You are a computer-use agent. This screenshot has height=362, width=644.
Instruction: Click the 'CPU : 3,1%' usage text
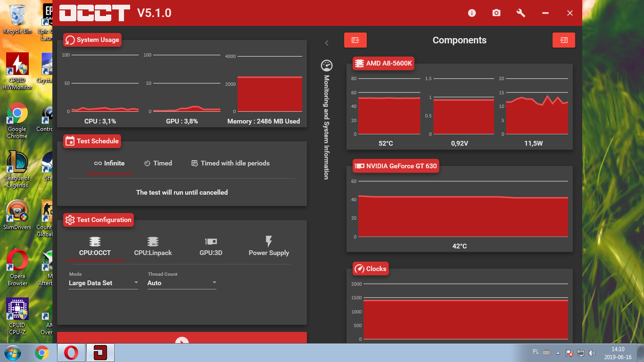pyautogui.click(x=100, y=121)
